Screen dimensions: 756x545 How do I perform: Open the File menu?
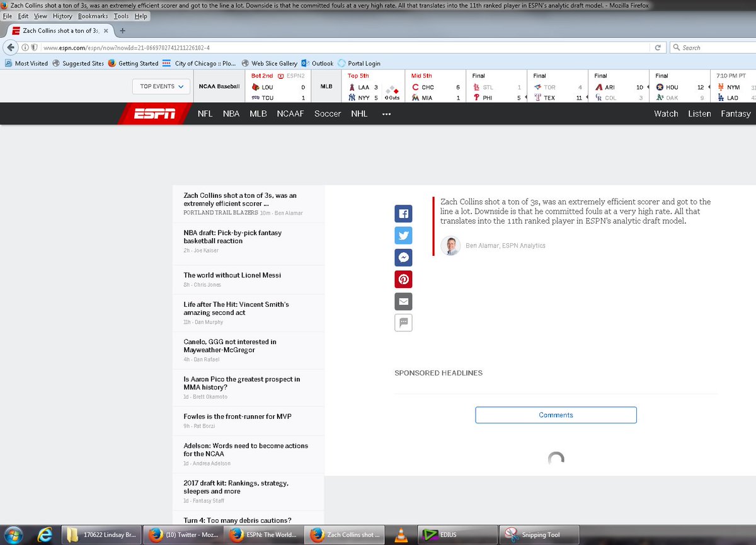click(x=8, y=16)
